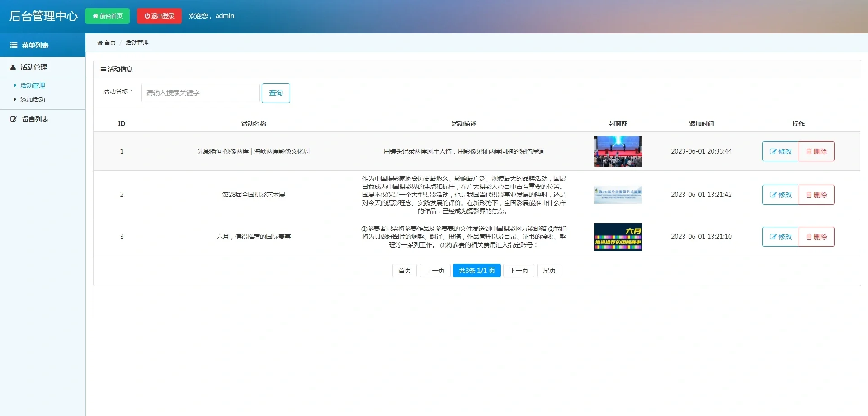Click the trash icon in 删除 button for row 3
Viewport: 868px width, 416px height.
point(808,236)
